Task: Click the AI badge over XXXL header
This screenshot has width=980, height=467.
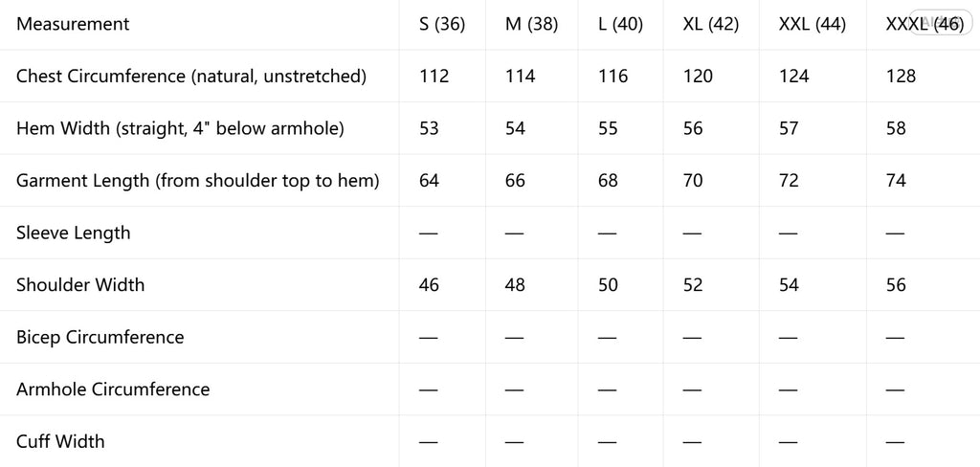Action: (940, 23)
